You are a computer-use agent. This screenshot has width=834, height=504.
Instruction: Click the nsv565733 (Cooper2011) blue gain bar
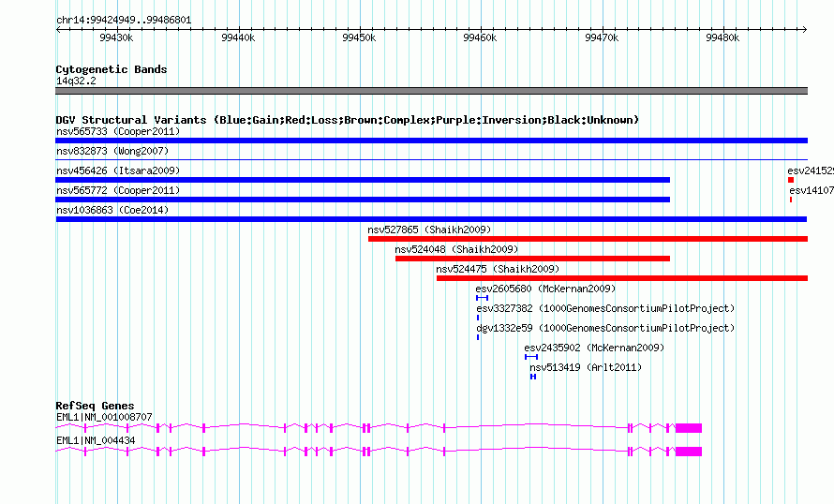(431, 141)
